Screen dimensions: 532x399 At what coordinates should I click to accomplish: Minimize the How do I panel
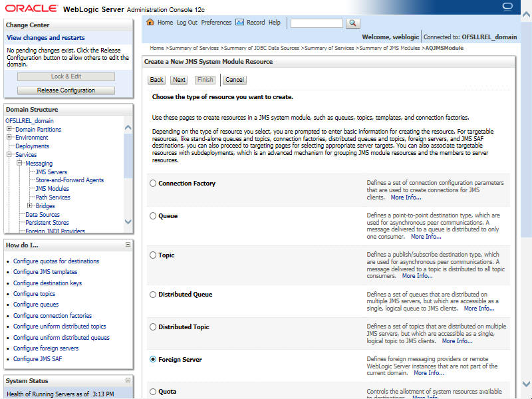[128, 245]
